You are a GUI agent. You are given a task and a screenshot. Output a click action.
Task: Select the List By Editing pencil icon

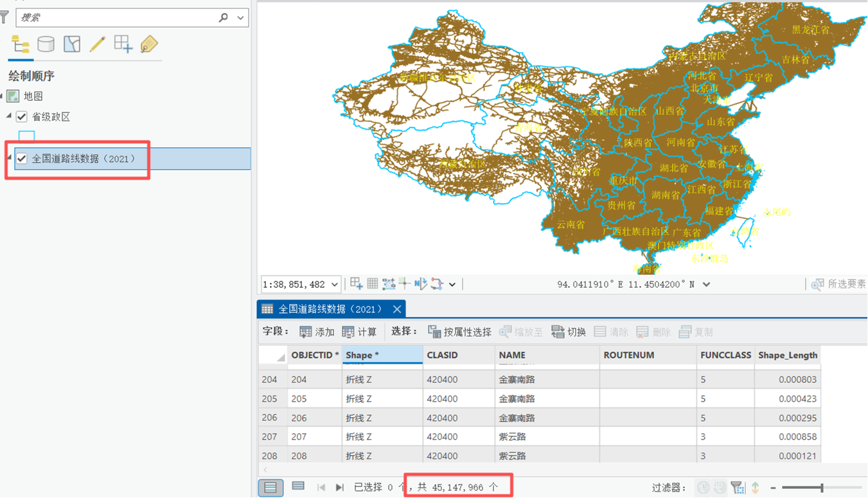pyautogui.click(x=98, y=44)
